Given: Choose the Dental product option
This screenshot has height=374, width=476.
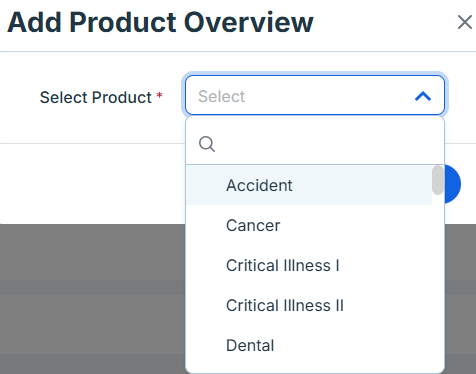Looking at the screenshot, I should point(309,345).
